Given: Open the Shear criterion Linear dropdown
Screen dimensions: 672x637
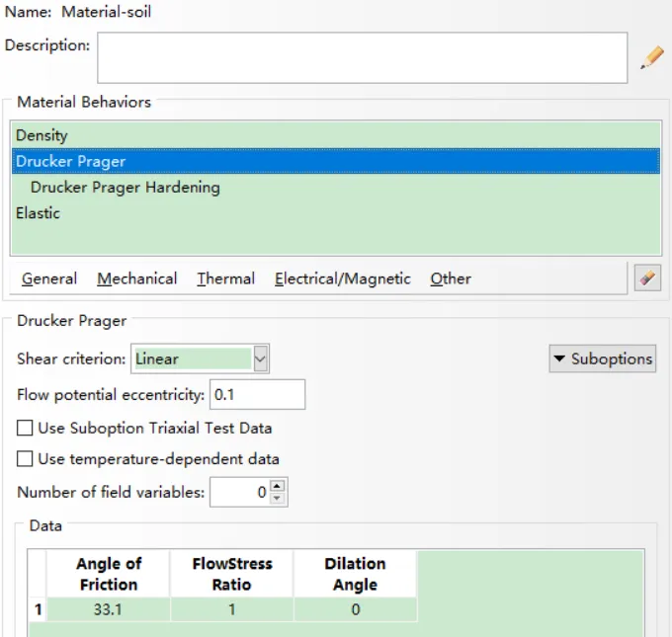Looking at the screenshot, I should click(201, 358).
